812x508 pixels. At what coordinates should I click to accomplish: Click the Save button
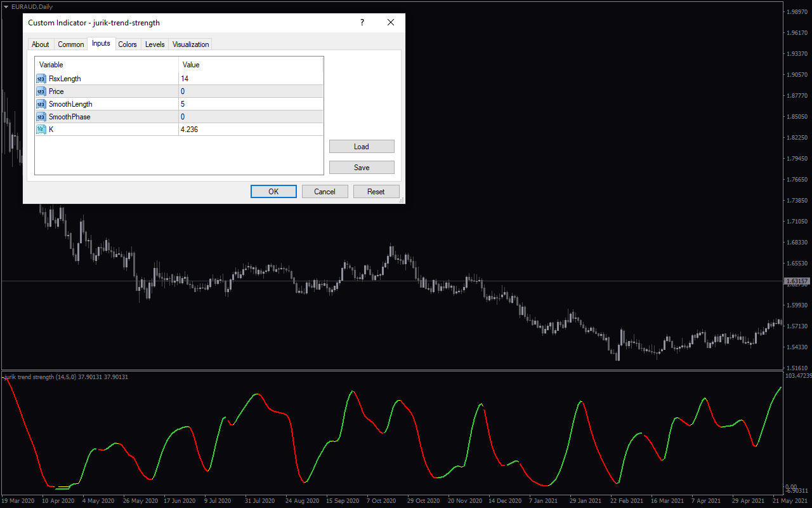pos(362,168)
